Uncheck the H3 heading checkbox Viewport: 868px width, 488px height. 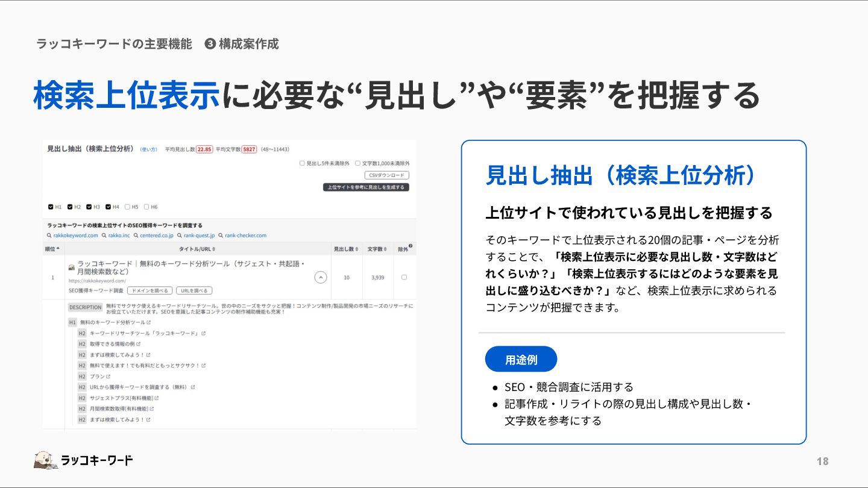(89, 207)
